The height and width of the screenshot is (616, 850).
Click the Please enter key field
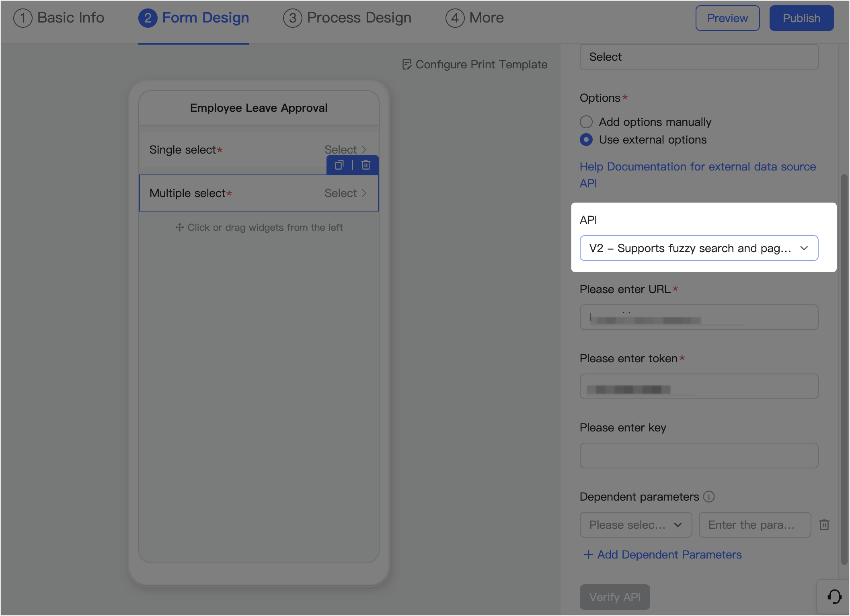(699, 456)
